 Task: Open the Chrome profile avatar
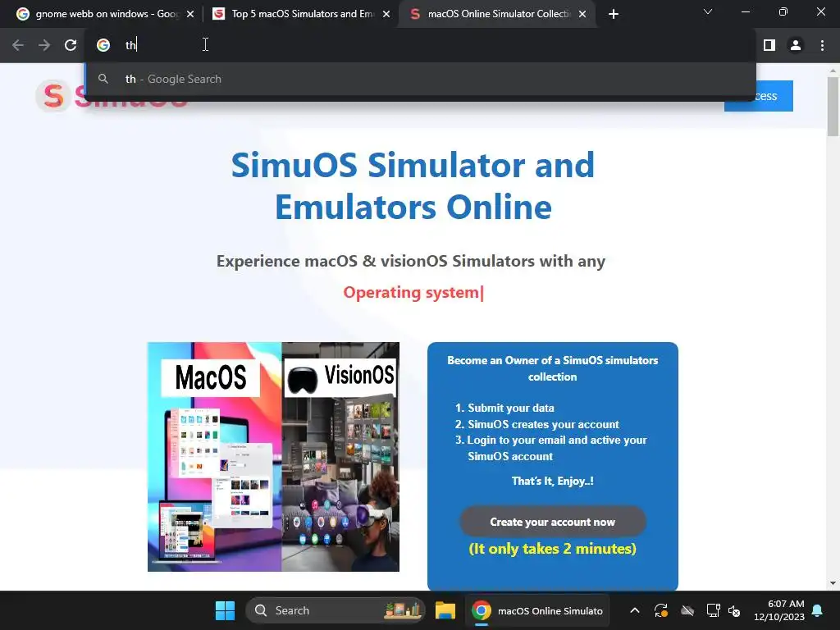(x=796, y=45)
